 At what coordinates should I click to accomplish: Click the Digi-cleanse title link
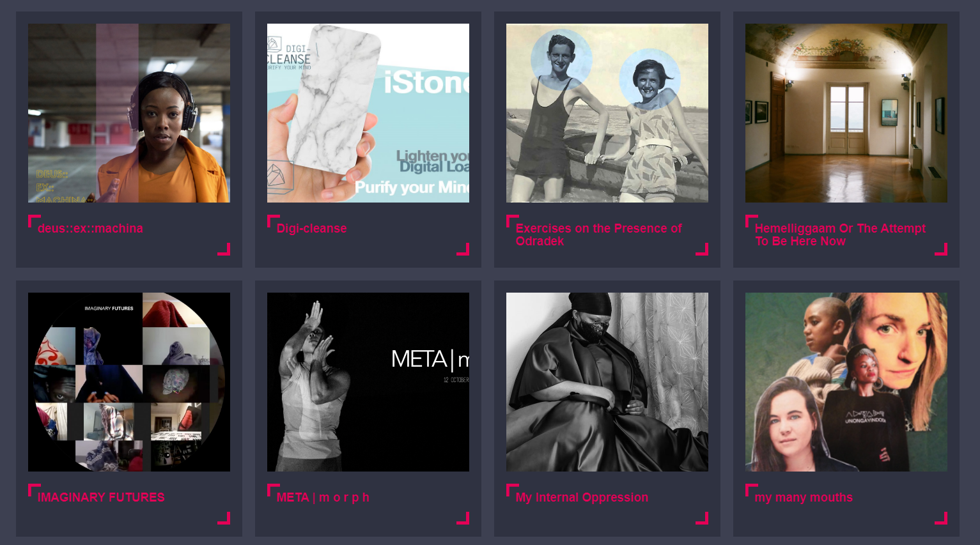click(312, 228)
